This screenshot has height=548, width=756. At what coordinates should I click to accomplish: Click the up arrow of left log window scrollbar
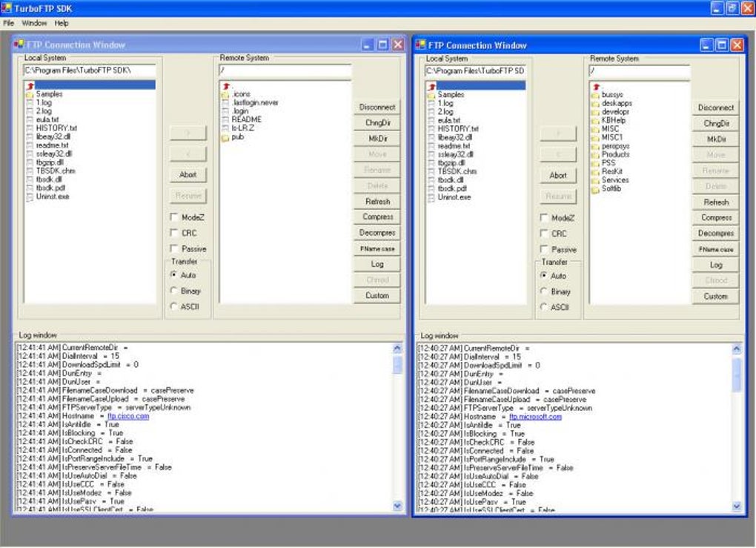pyautogui.click(x=397, y=349)
